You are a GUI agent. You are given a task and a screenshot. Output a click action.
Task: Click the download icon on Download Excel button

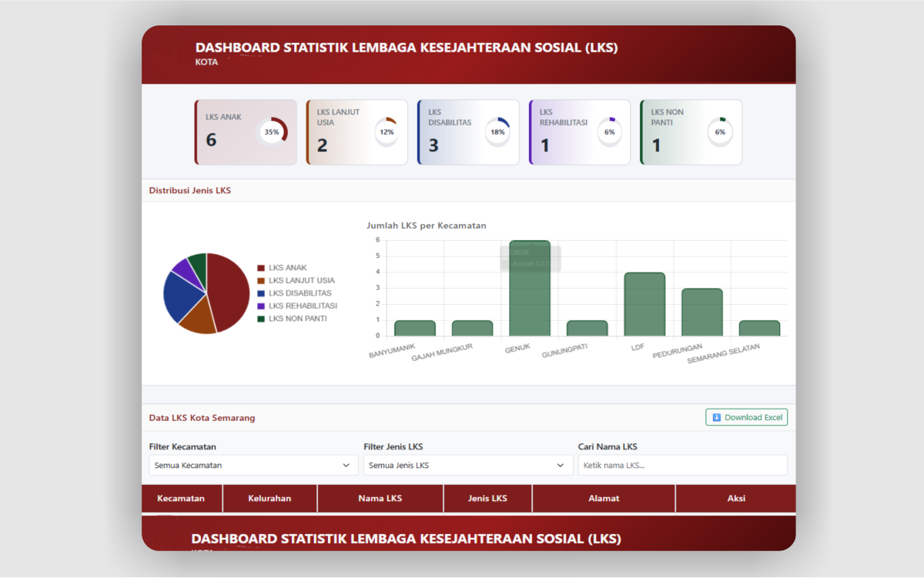coord(718,416)
